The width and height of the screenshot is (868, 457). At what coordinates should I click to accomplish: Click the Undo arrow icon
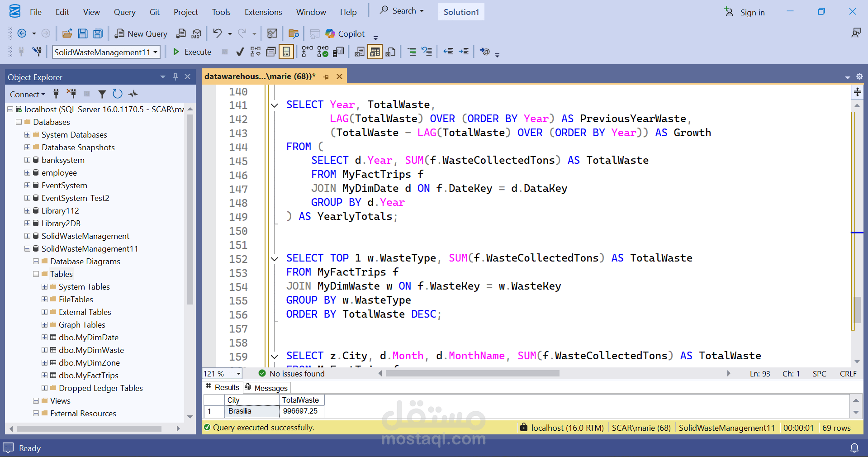[218, 33]
